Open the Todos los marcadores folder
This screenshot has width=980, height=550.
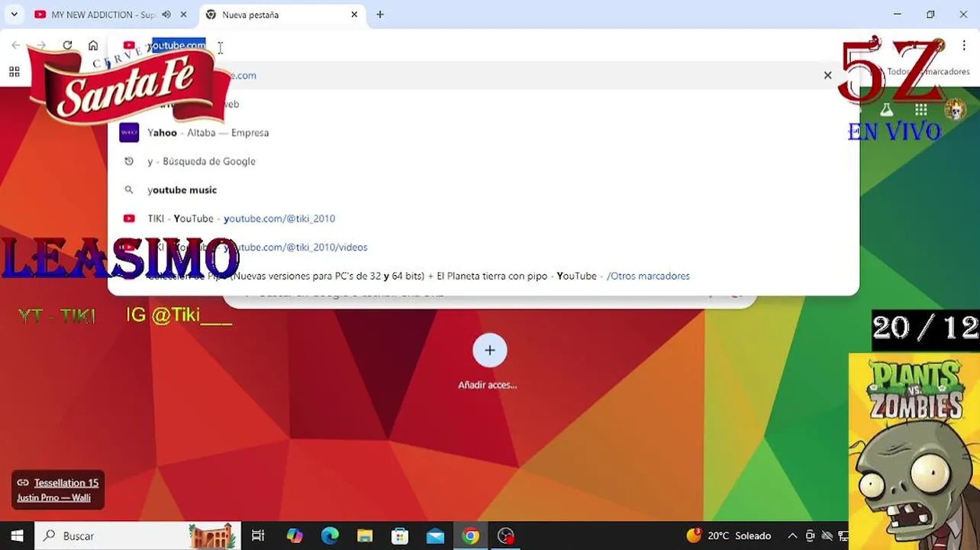click(x=920, y=72)
